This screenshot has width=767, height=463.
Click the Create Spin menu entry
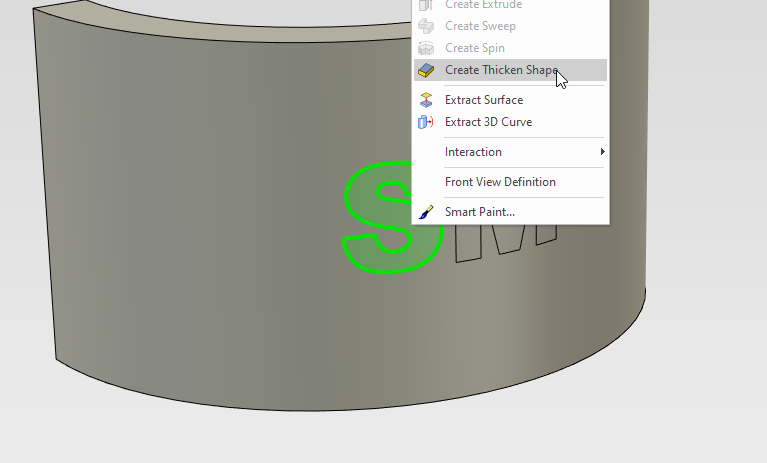(x=510, y=48)
